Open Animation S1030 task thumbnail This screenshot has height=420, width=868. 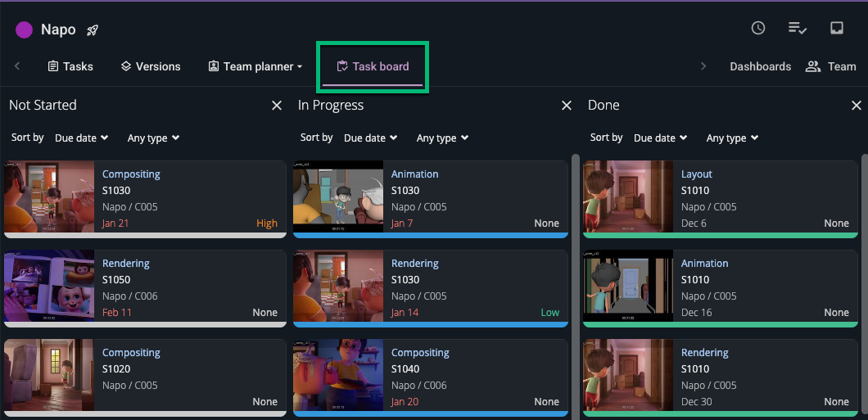pyautogui.click(x=338, y=196)
